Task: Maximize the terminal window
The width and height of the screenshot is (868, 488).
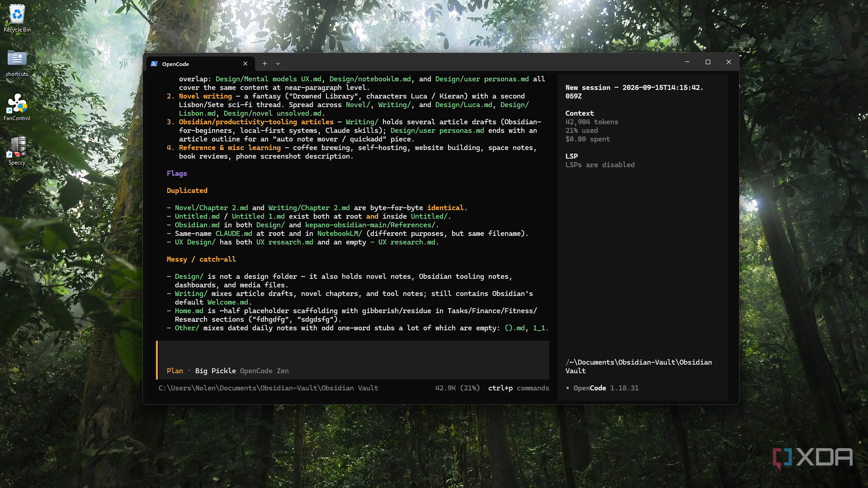Action: 708,62
